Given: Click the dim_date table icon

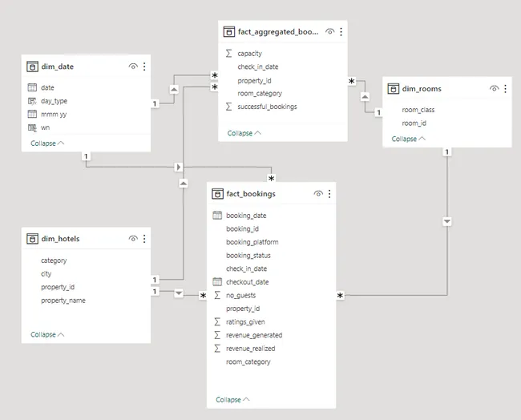Looking at the screenshot, I should pyautogui.click(x=32, y=67).
